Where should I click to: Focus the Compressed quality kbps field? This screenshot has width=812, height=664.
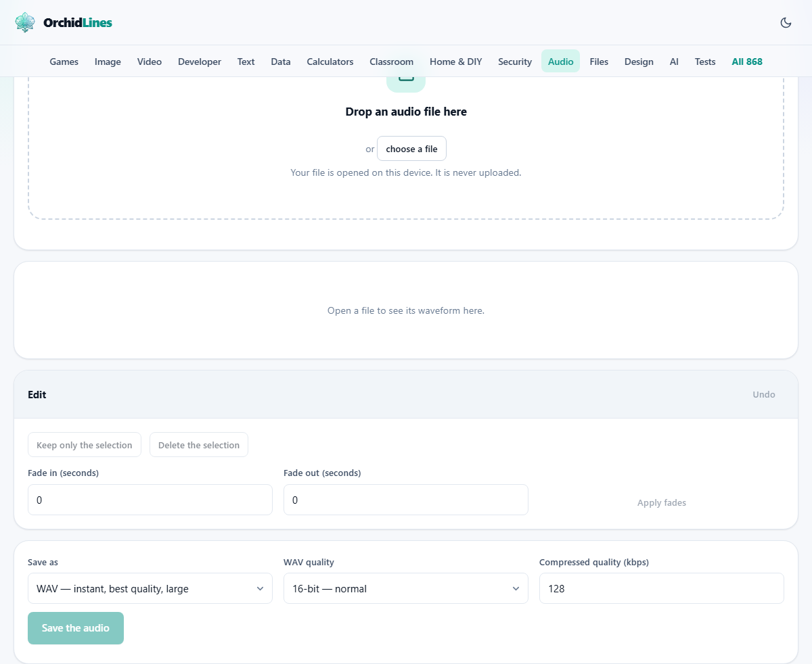coord(662,588)
